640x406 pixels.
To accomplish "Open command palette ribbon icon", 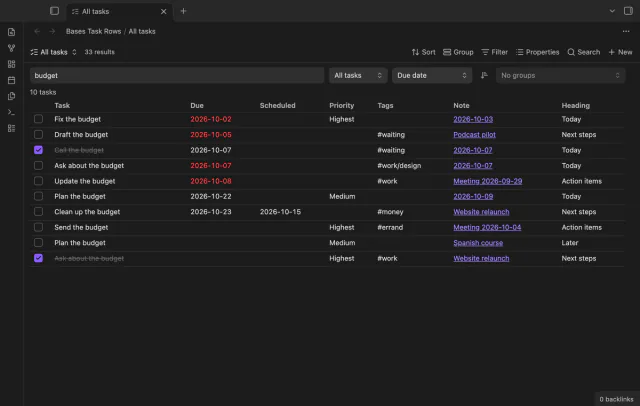I will 11,112.
